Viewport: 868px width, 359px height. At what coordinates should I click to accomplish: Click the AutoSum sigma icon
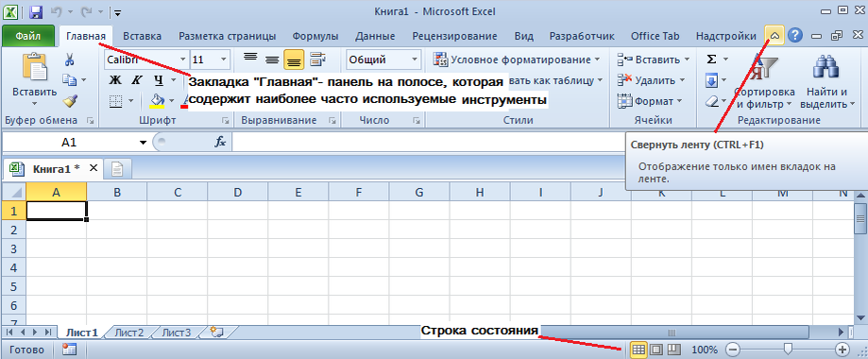click(x=712, y=59)
